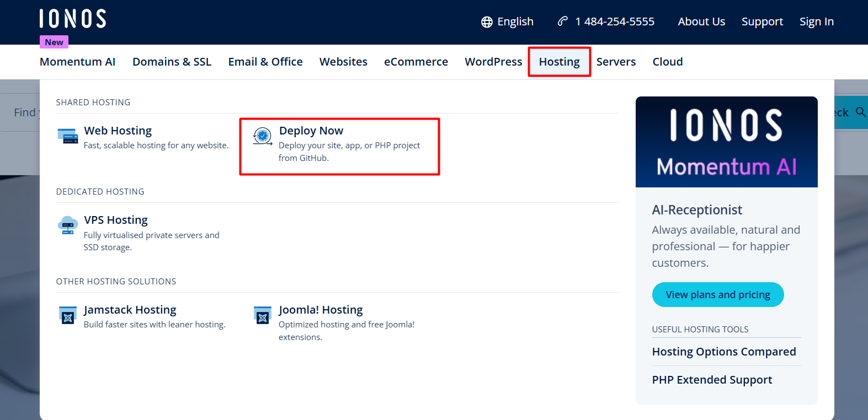The width and height of the screenshot is (868, 420).
Task: Go to Support page
Action: tap(762, 21)
